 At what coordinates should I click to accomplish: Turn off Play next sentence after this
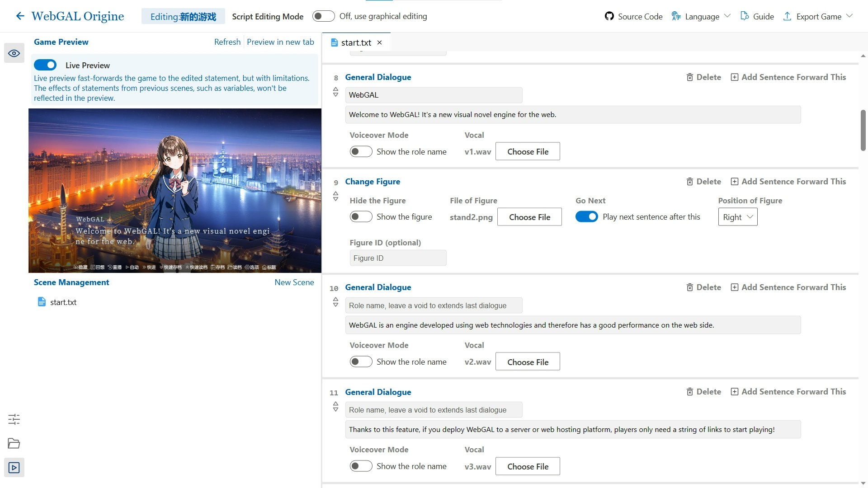[x=587, y=217]
